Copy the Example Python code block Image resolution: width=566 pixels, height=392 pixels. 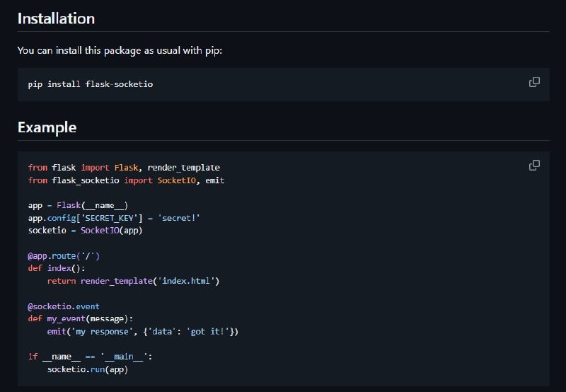[534, 166]
